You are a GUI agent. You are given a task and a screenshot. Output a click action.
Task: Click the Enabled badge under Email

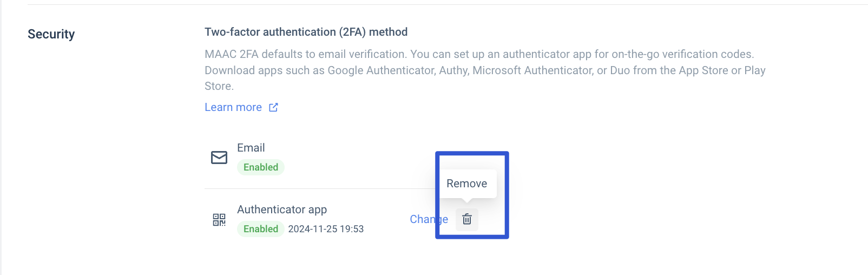point(261,167)
